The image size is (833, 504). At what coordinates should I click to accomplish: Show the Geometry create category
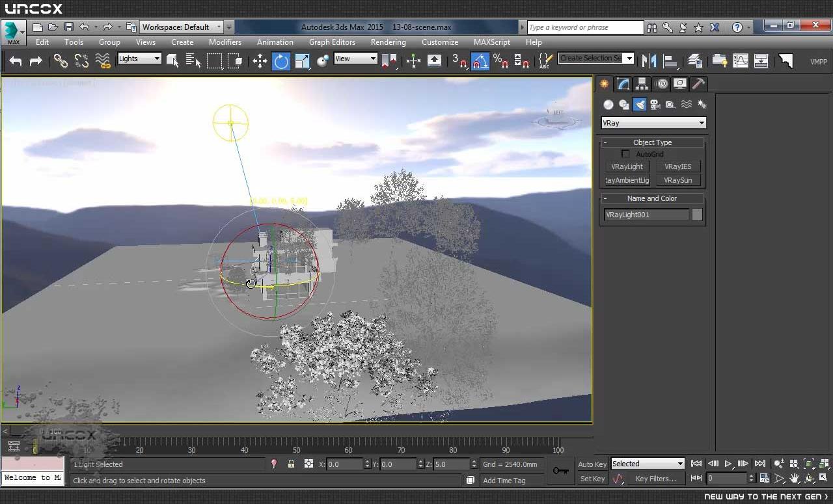[608, 104]
